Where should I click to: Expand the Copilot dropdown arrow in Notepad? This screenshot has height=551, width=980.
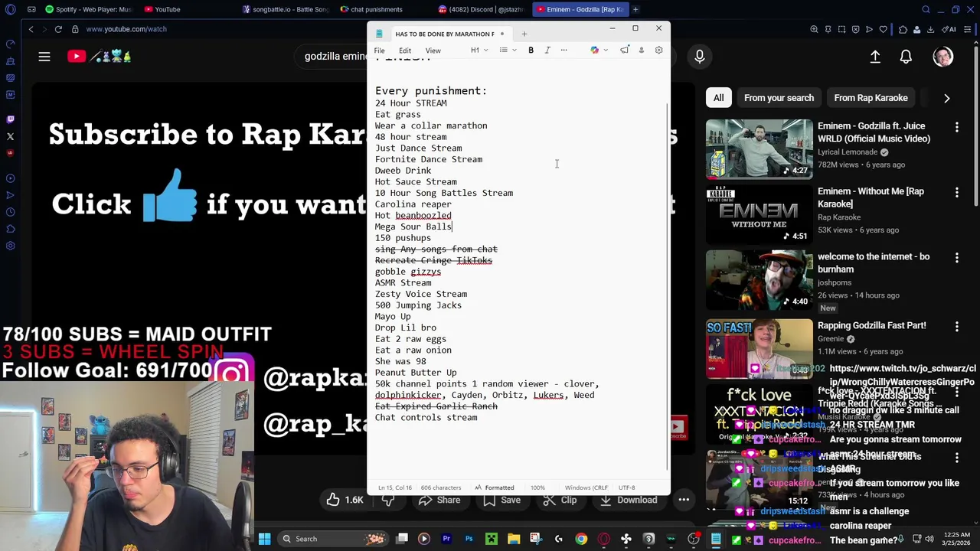click(x=606, y=51)
